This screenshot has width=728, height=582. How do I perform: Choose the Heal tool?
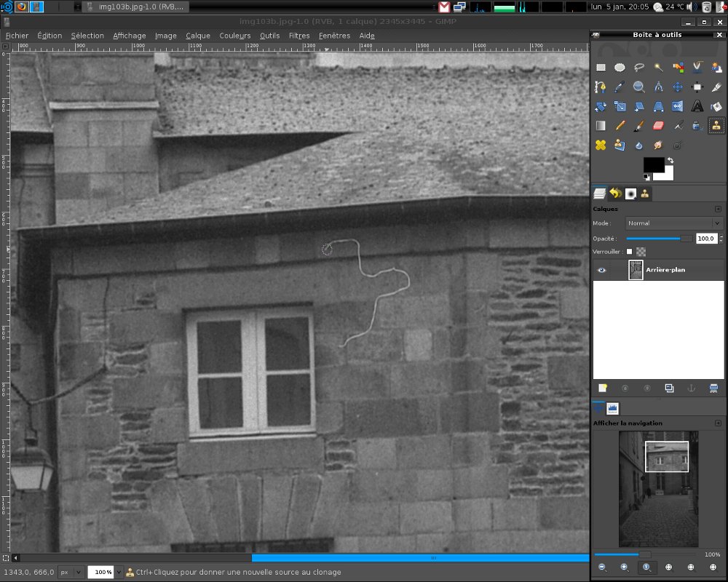pyautogui.click(x=601, y=145)
